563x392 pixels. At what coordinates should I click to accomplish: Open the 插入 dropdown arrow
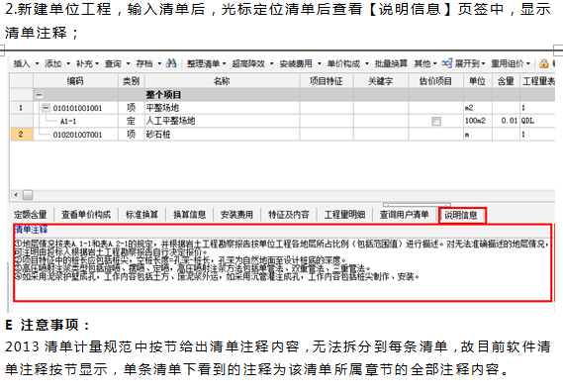37,64
